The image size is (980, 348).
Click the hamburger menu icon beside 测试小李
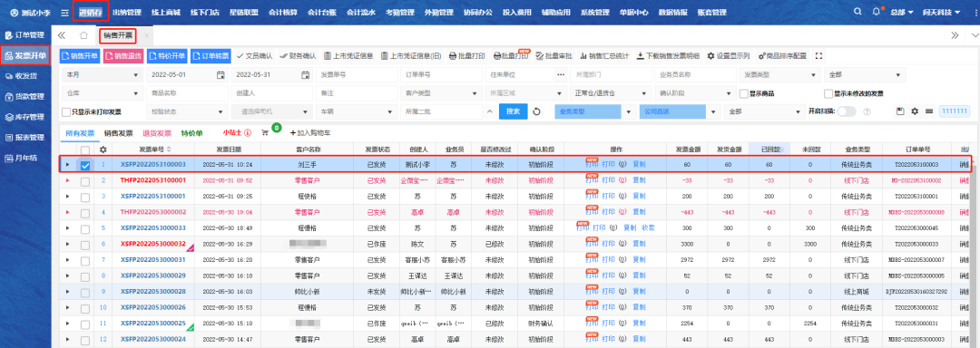64,13
